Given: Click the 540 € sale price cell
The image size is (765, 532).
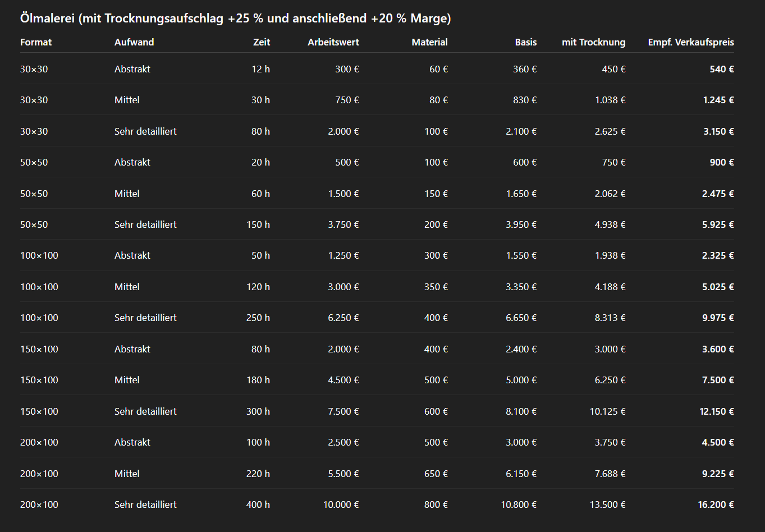Looking at the screenshot, I should pos(722,69).
